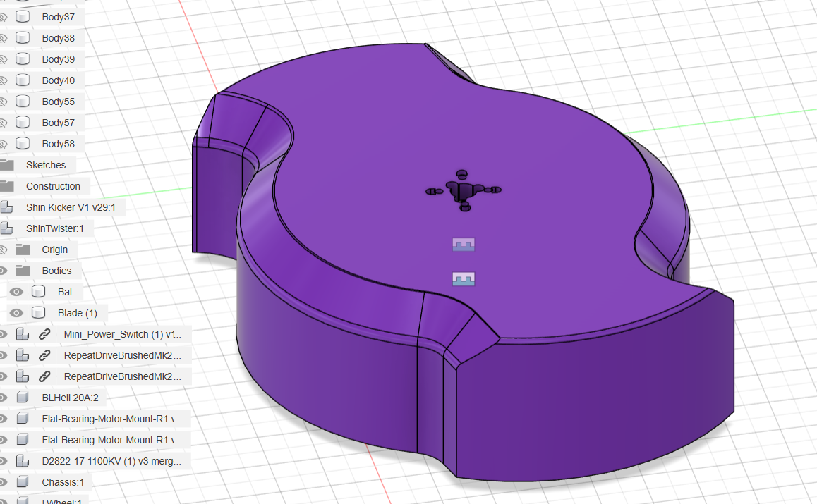
Task: Select the Shin Kicker V1 v29:1 label
Action: 71,207
